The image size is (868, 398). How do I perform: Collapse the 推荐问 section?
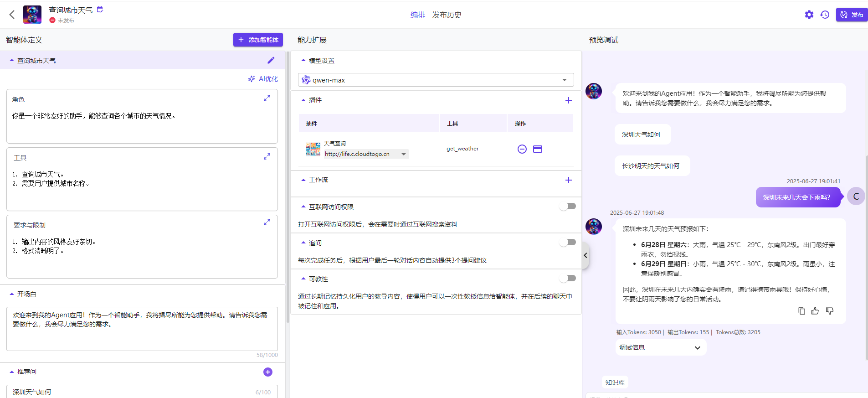(x=12, y=372)
